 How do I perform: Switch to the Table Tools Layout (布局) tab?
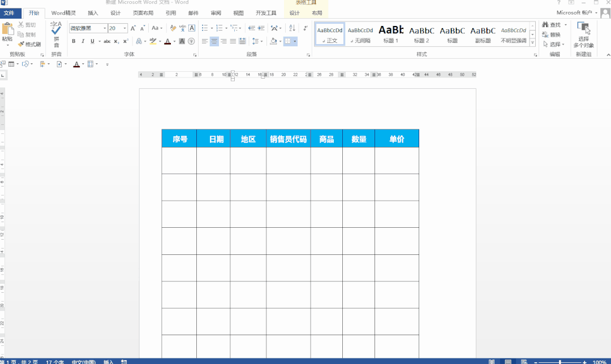coord(317,13)
